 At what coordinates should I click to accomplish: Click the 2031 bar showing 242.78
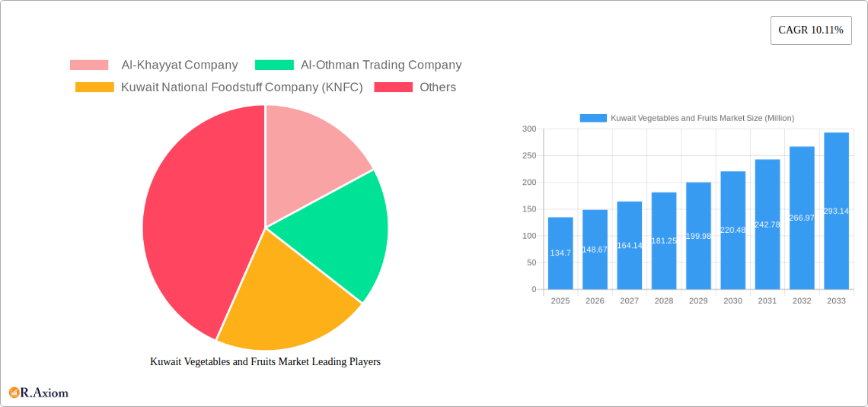(x=767, y=224)
